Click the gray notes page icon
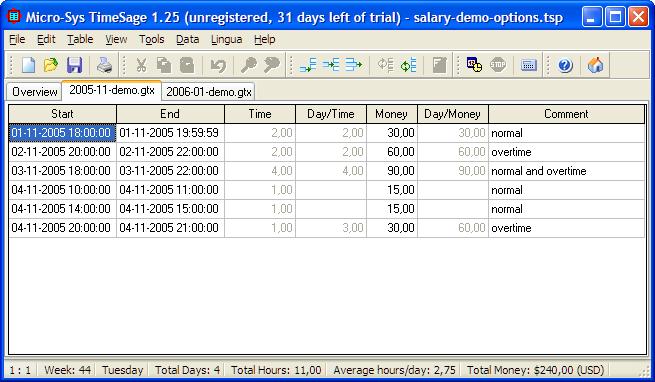This screenshot has width=655, height=382. [439, 65]
